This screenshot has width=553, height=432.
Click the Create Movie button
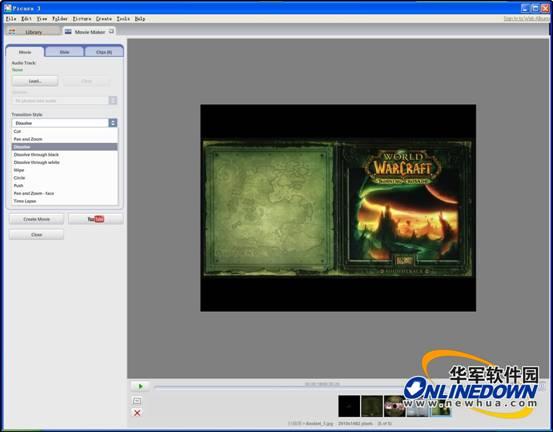[36, 219]
